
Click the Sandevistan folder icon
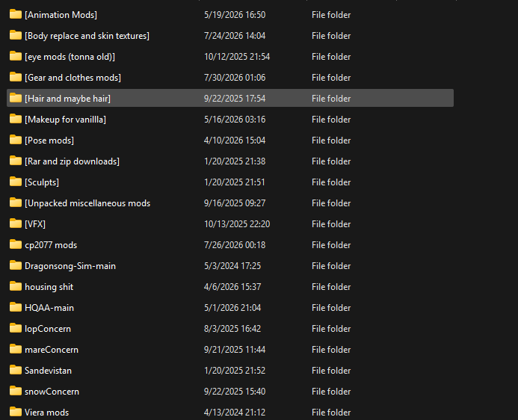(16, 370)
